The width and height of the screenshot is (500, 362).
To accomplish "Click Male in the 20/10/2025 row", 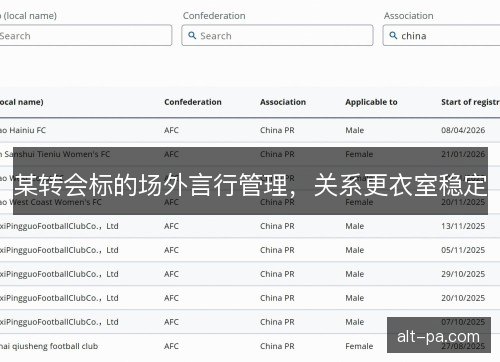I will point(355,298).
